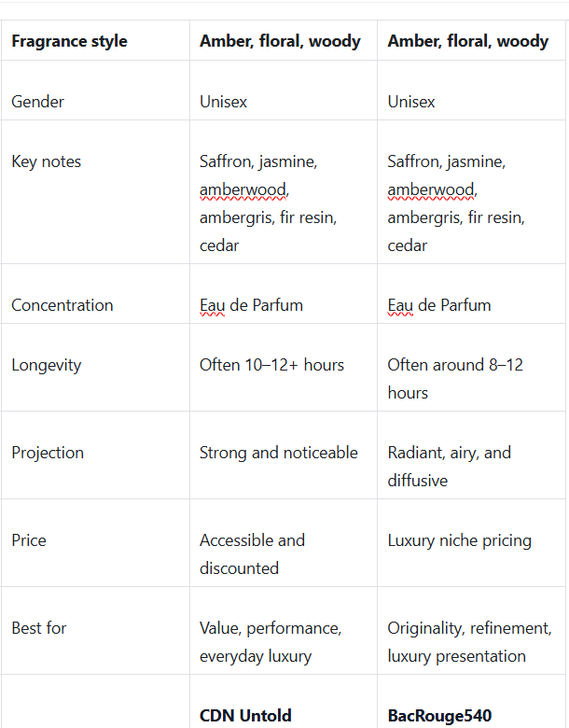This screenshot has height=728, width=569.
Task: Click underlined 'Eau' in the right column
Action: click(400, 305)
